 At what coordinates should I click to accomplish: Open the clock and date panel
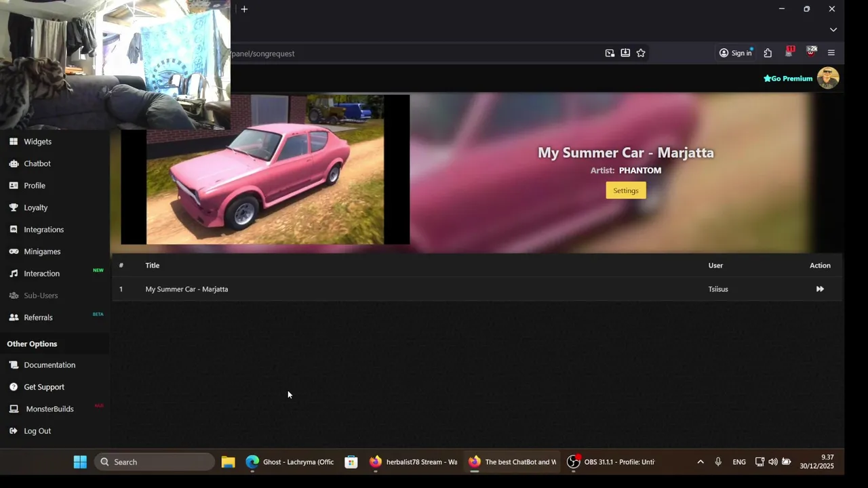pyautogui.click(x=816, y=462)
